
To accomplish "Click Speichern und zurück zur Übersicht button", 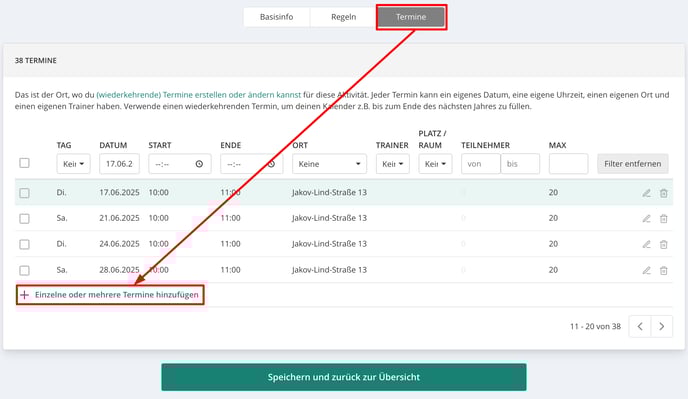I will (x=344, y=377).
